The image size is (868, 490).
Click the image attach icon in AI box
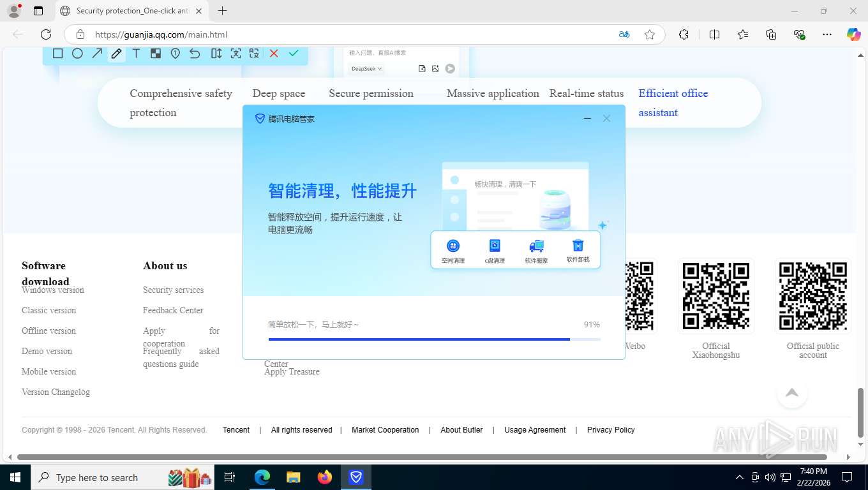435,69
